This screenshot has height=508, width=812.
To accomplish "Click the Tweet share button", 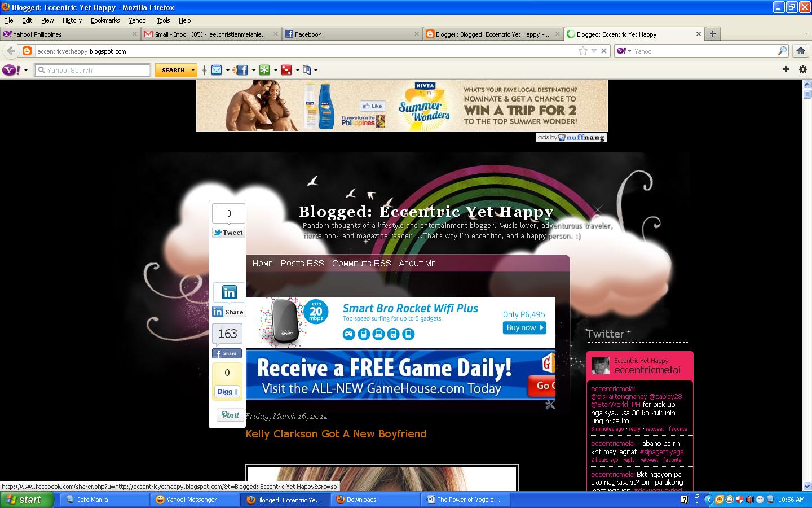I will pyautogui.click(x=228, y=232).
